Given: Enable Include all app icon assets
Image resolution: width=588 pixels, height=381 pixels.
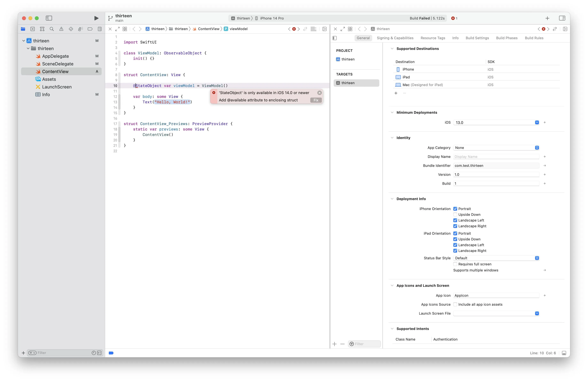Looking at the screenshot, I should click(x=455, y=304).
